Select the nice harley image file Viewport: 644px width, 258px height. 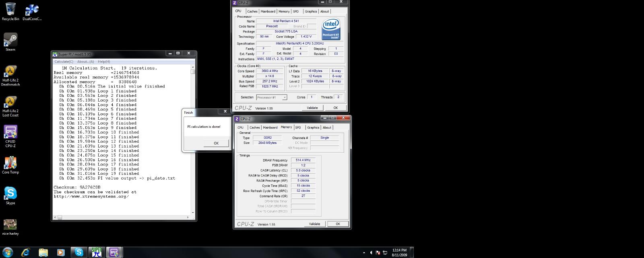(10, 227)
